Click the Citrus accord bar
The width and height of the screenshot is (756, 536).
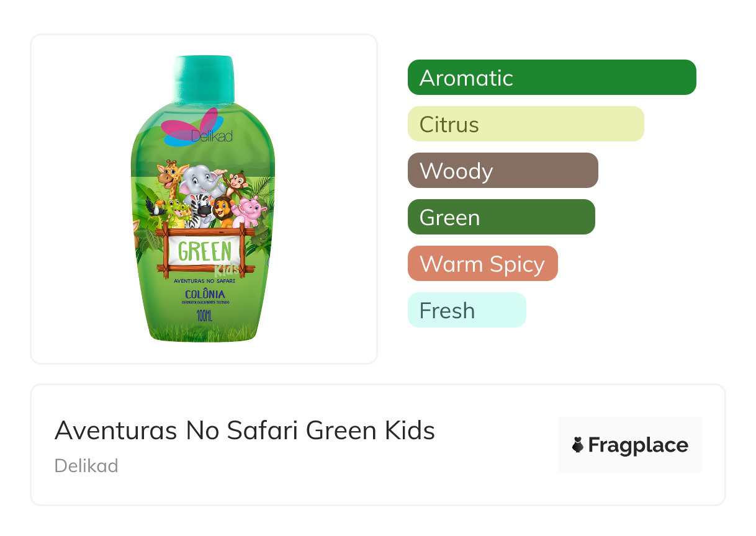click(525, 124)
